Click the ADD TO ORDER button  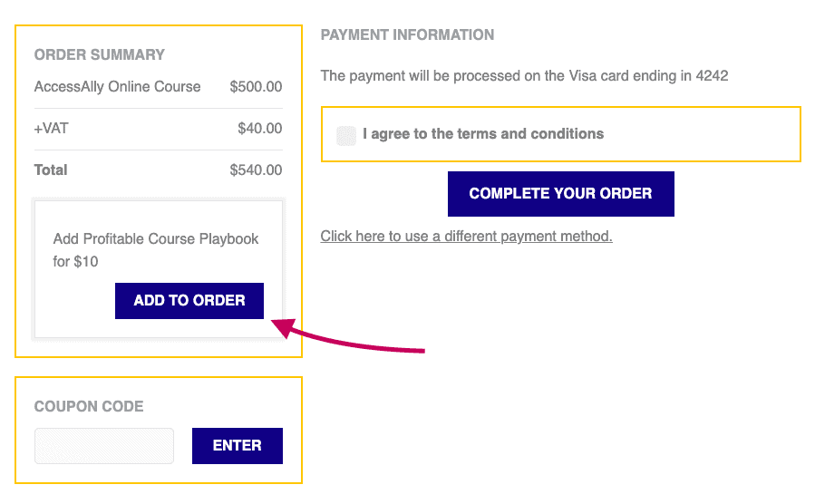189,301
